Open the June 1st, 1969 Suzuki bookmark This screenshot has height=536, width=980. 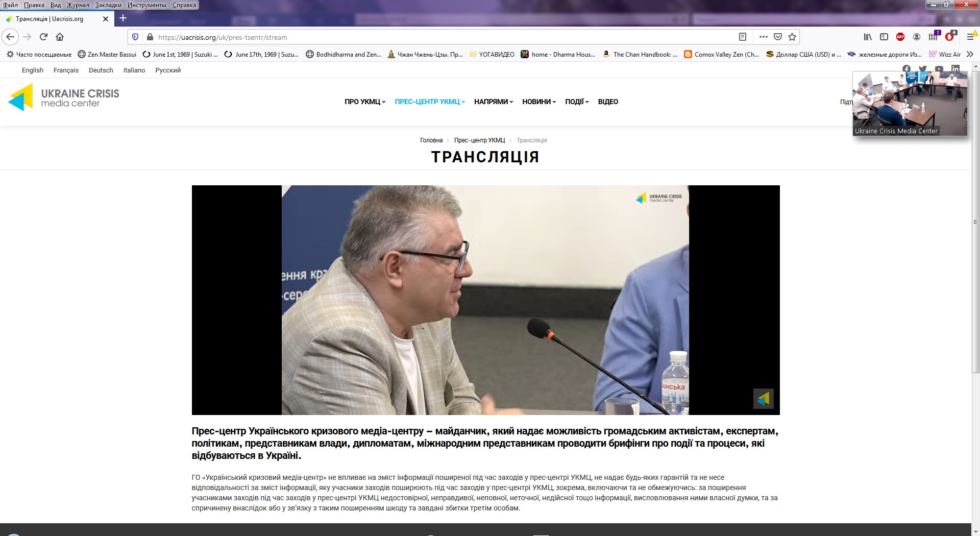181,54
